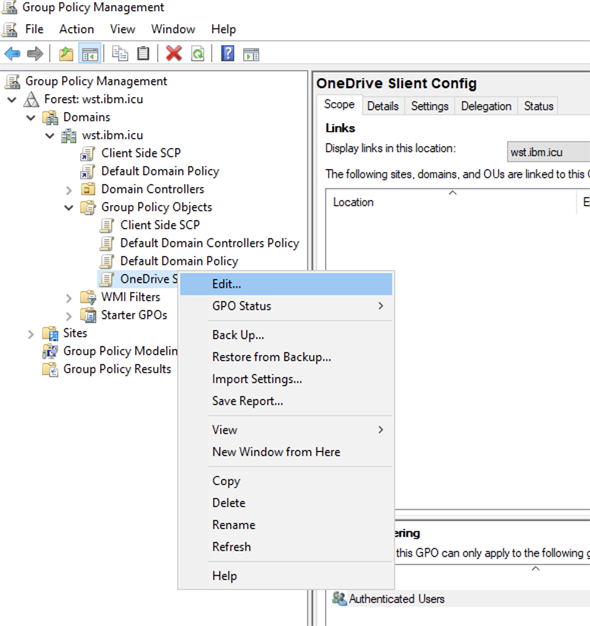Click the Group Policy Results icon
590x626 pixels.
click(x=50, y=369)
